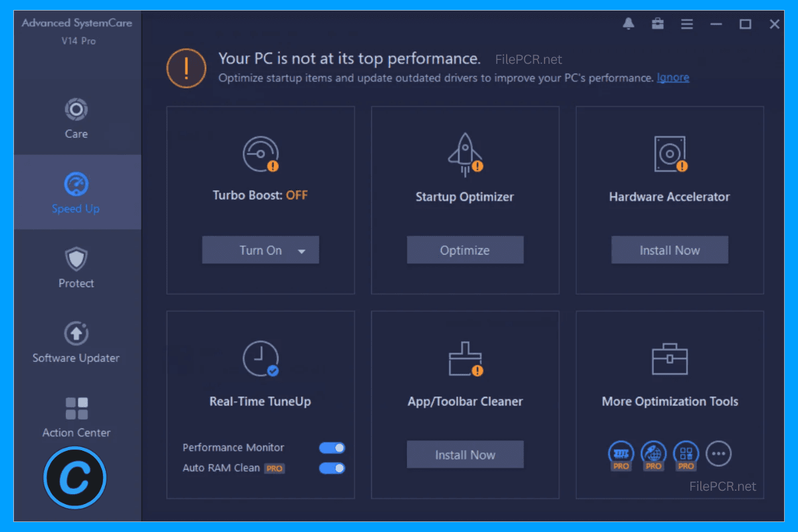The width and height of the screenshot is (798, 532).
Task: Click the notification bell icon
Action: coord(628,24)
